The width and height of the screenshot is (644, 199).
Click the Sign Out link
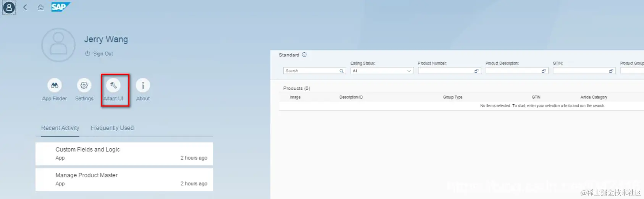(103, 54)
